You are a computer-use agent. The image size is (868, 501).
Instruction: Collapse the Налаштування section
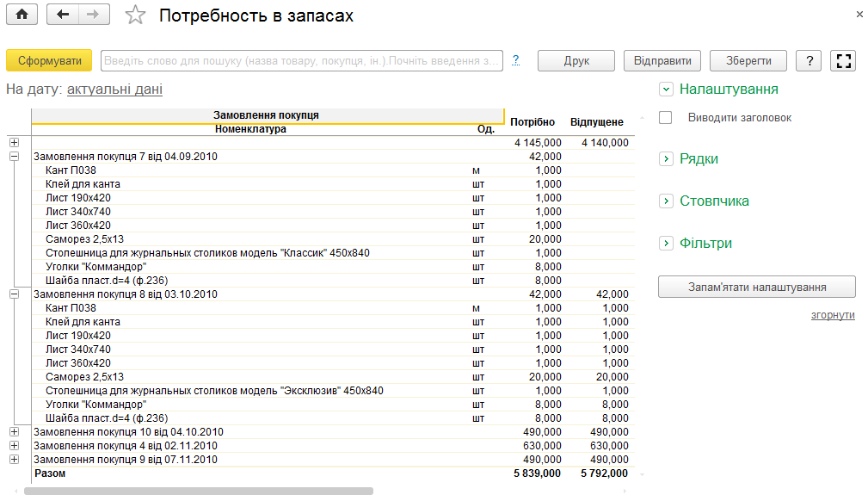pos(666,89)
